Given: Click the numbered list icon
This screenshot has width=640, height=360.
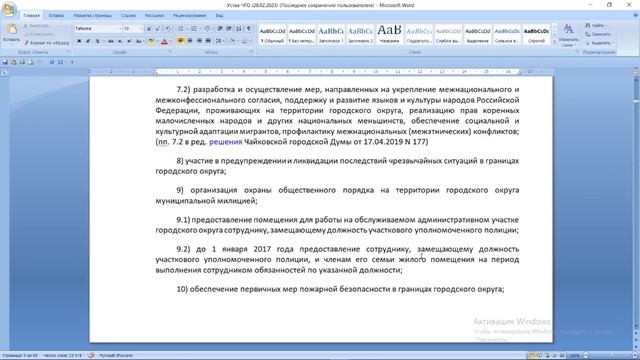Looking at the screenshot, I should point(195,29).
